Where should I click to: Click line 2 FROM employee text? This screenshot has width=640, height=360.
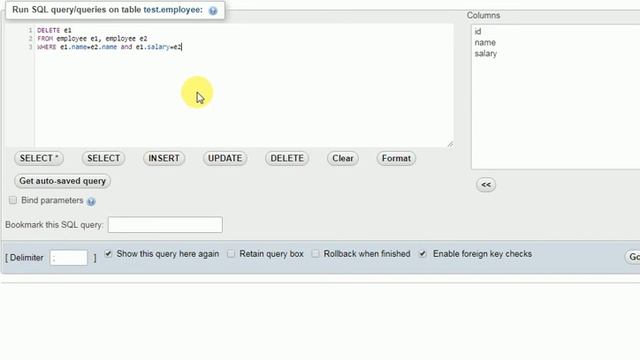pos(92,38)
